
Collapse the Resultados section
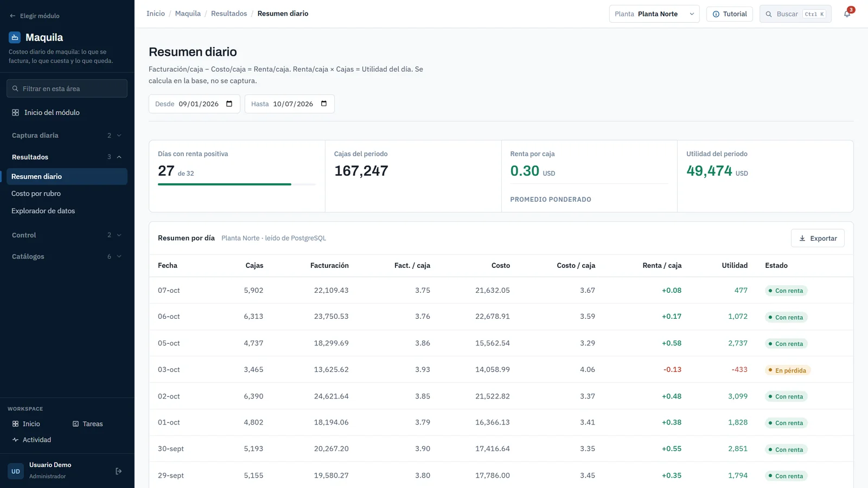tap(67, 157)
